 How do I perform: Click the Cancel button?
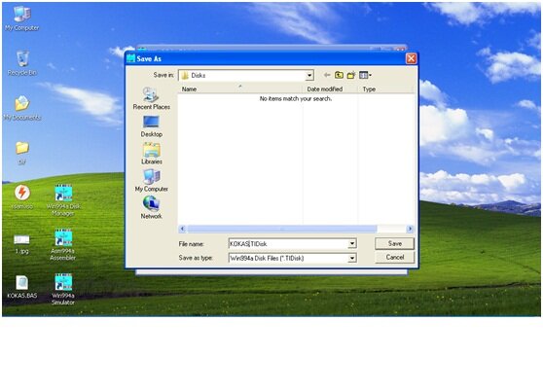click(x=394, y=258)
